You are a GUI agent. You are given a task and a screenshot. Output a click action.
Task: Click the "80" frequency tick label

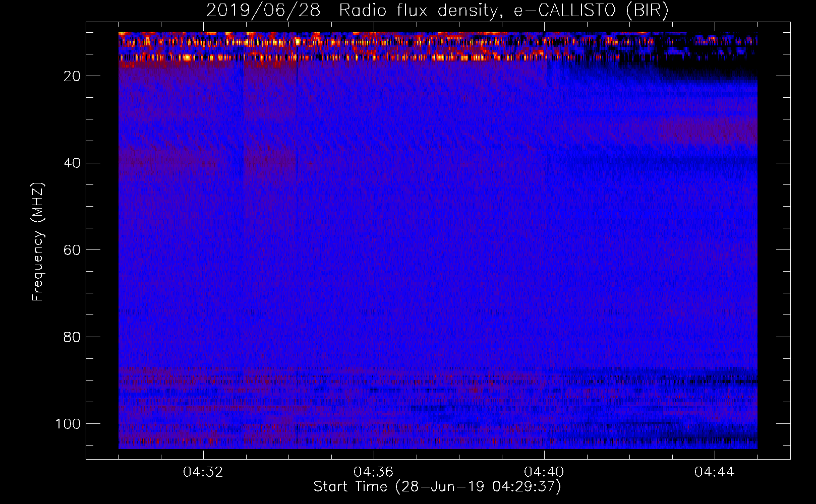(73, 337)
